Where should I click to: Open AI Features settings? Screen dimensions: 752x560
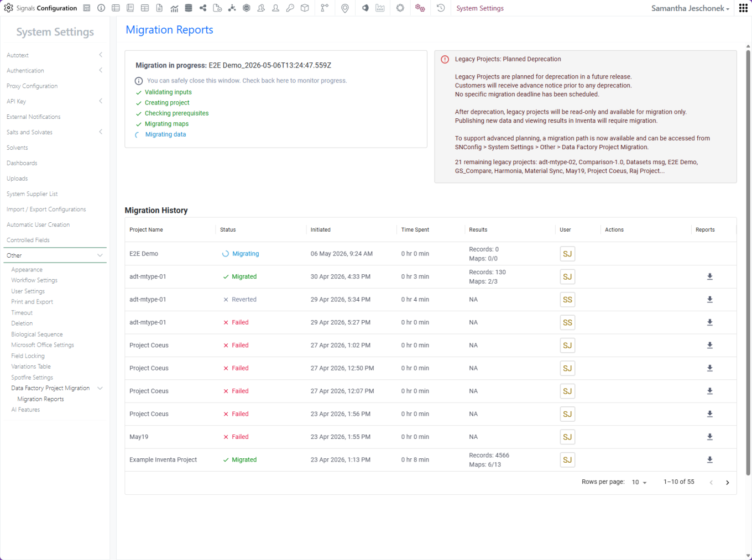(x=25, y=410)
